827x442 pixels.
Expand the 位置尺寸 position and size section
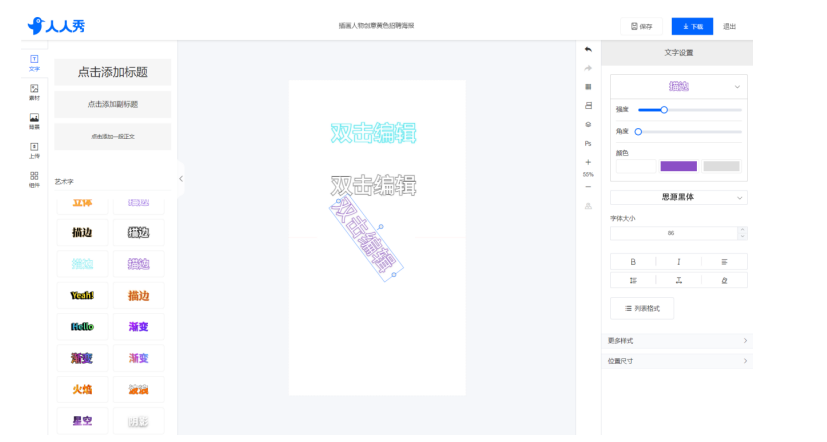pos(677,361)
